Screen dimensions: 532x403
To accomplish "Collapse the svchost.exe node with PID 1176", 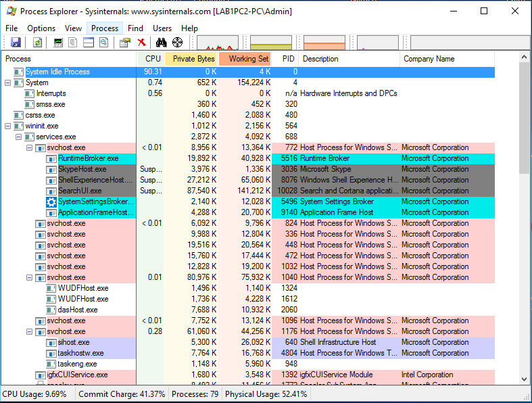I will (x=30, y=331).
